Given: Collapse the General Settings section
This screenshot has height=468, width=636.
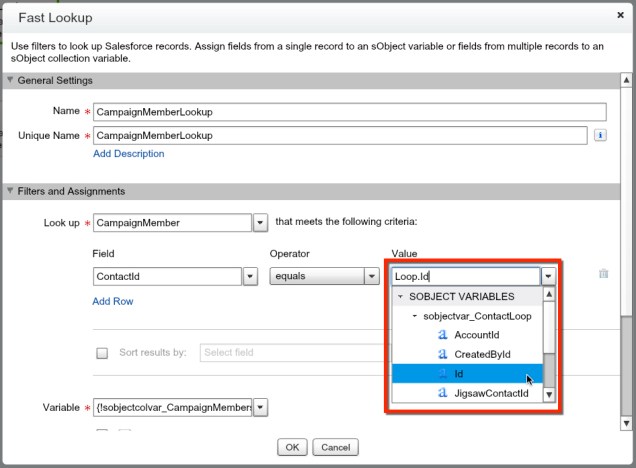Looking at the screenshot, I should pos(10,80).
